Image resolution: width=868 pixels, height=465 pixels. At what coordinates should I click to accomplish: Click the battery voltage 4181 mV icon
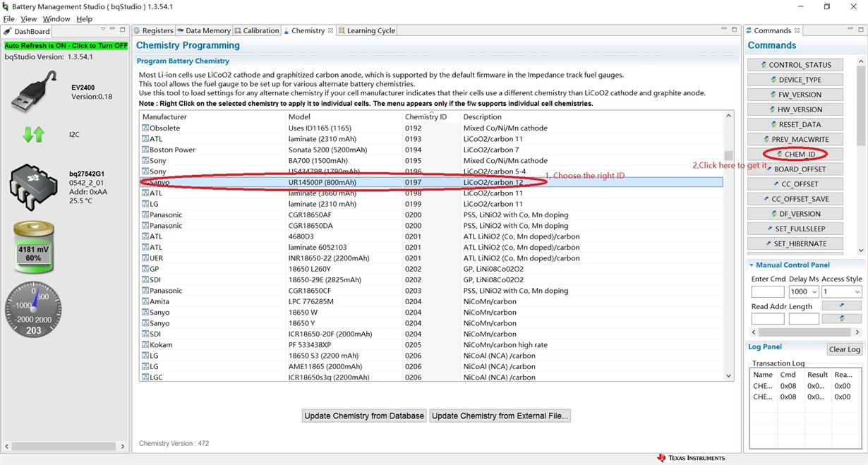33,247
